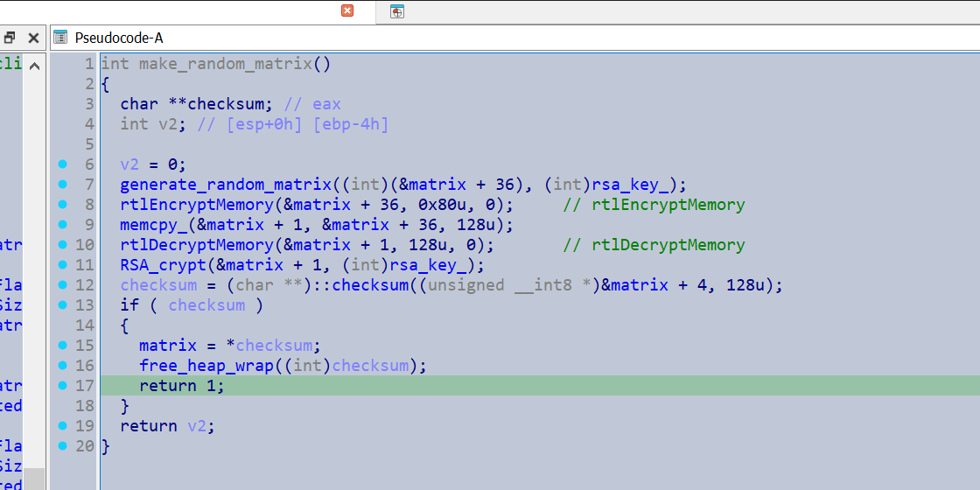Viewport: 980px width, 490px height.
Task: Toggle breakpoint dot on line 17
Action: 62,386
